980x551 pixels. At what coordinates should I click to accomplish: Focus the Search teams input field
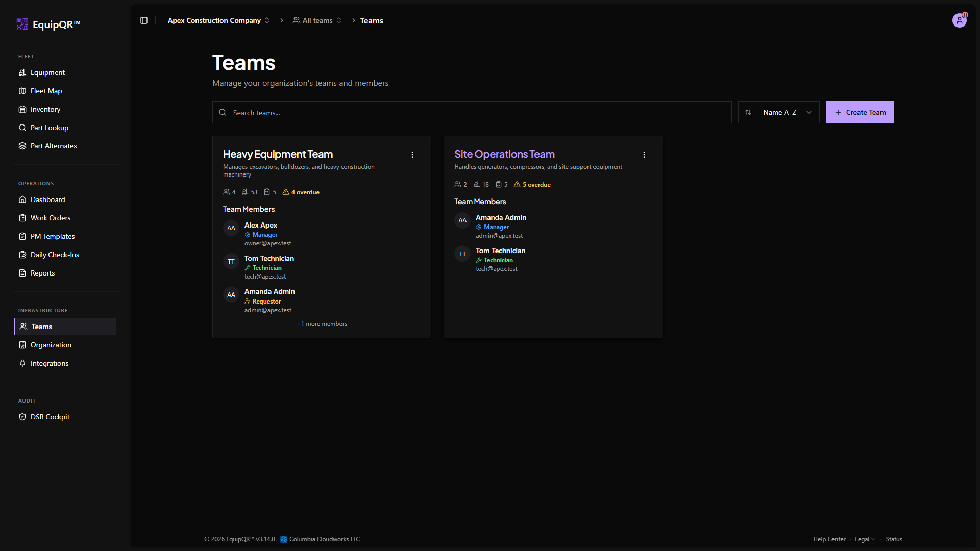(x=472, y=112)
